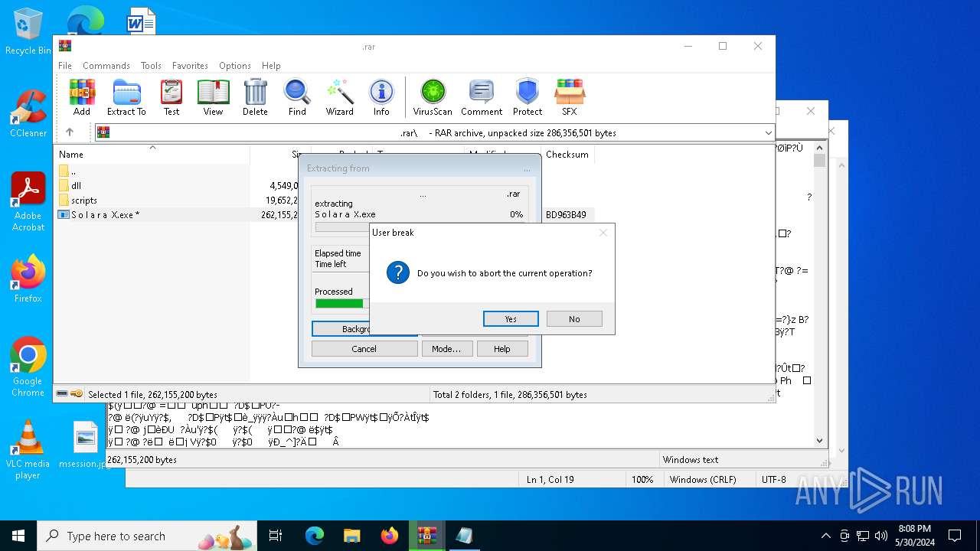This screenshot has height=551, width=980.
Task: Open the Options menu
Action: [x=235, y=66]
